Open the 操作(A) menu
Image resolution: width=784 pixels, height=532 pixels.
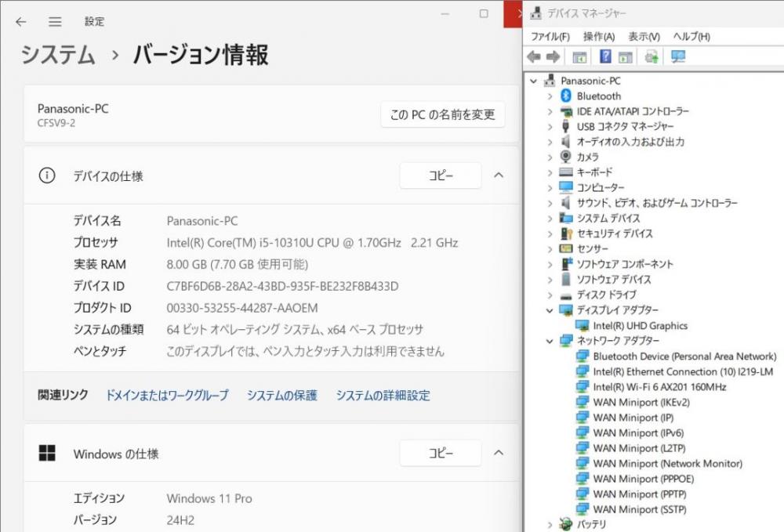(599, 37)
